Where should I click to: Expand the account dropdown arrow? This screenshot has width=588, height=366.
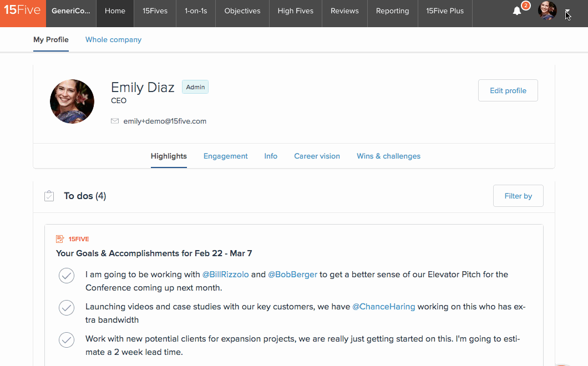[567, 11]
